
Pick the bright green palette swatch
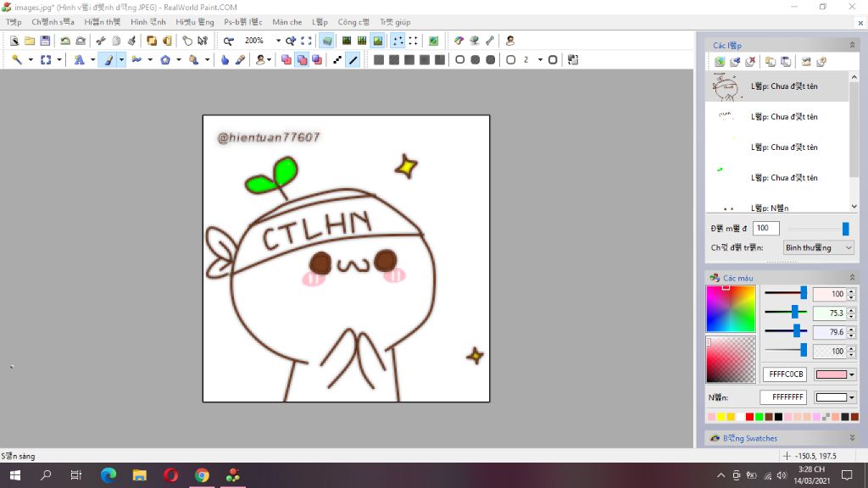[759, 417]
